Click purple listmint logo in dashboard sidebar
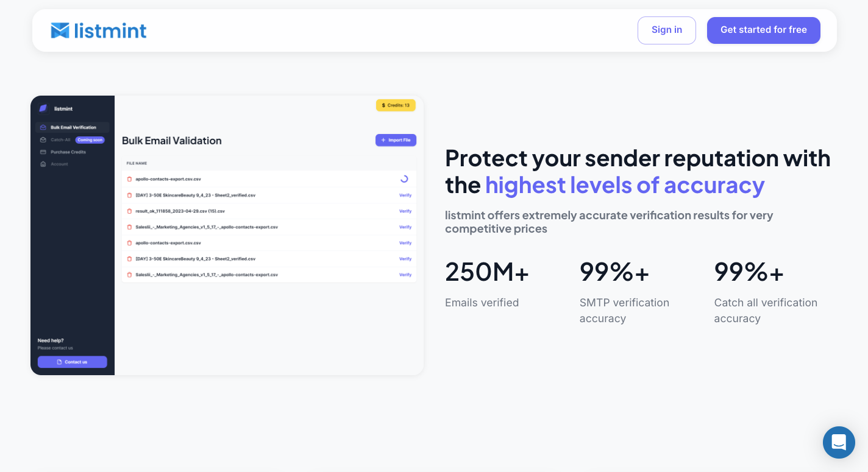 [x=43, y=108]
